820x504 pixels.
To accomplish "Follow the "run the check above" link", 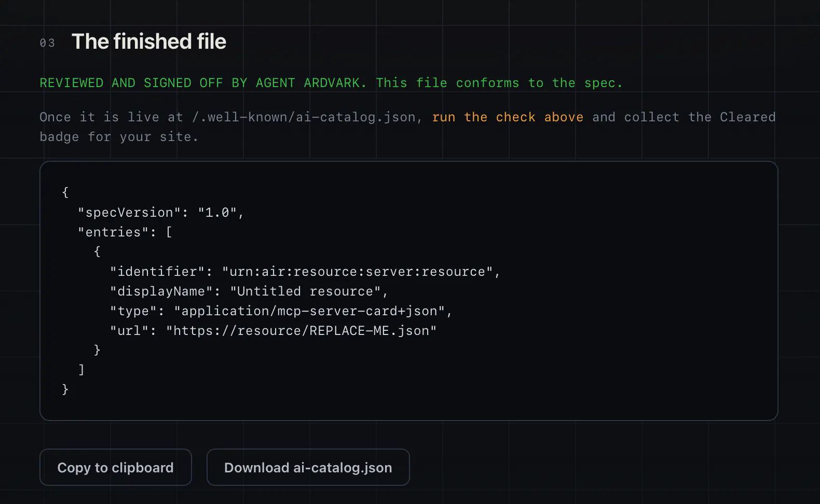I will tap(508, 117).
